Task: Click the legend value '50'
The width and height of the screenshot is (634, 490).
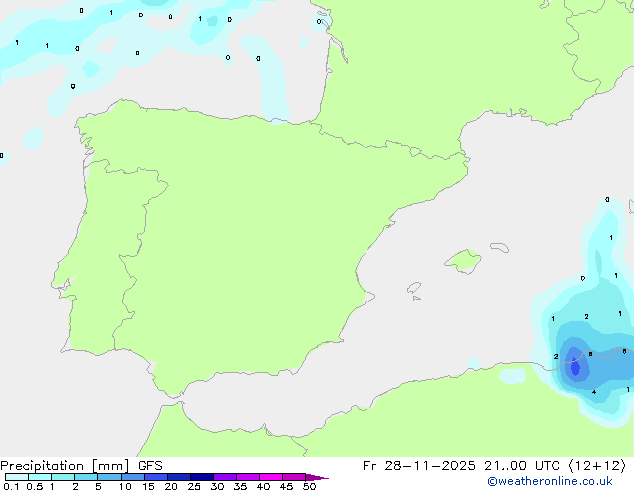Action: click(x=310, y=486)
